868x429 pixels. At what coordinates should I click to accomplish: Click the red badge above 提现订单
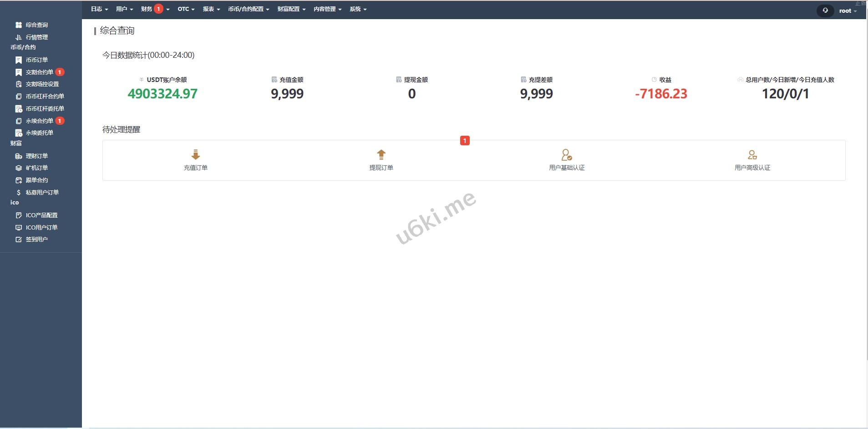point(465,141)
